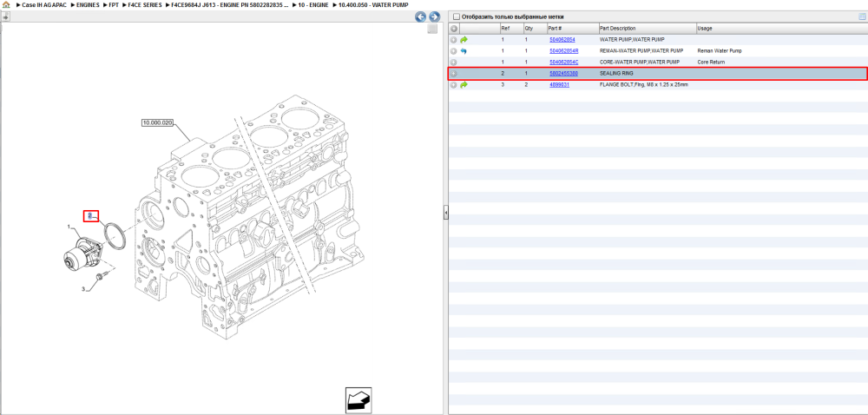The height and width of the screenshot is (415, 868).
Task: Add part 504062854 using its plus icon
Action: [x=454, y=40]
